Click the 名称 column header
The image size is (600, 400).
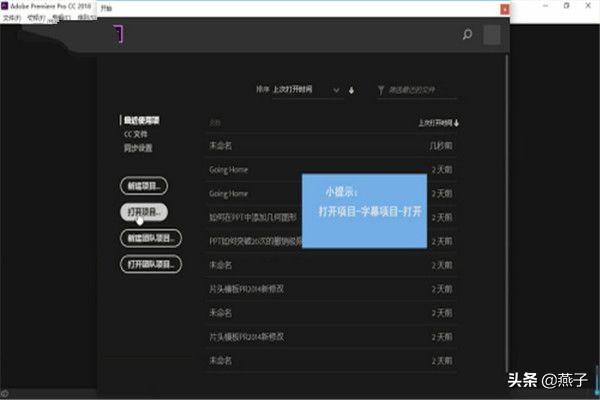(216, 123)
